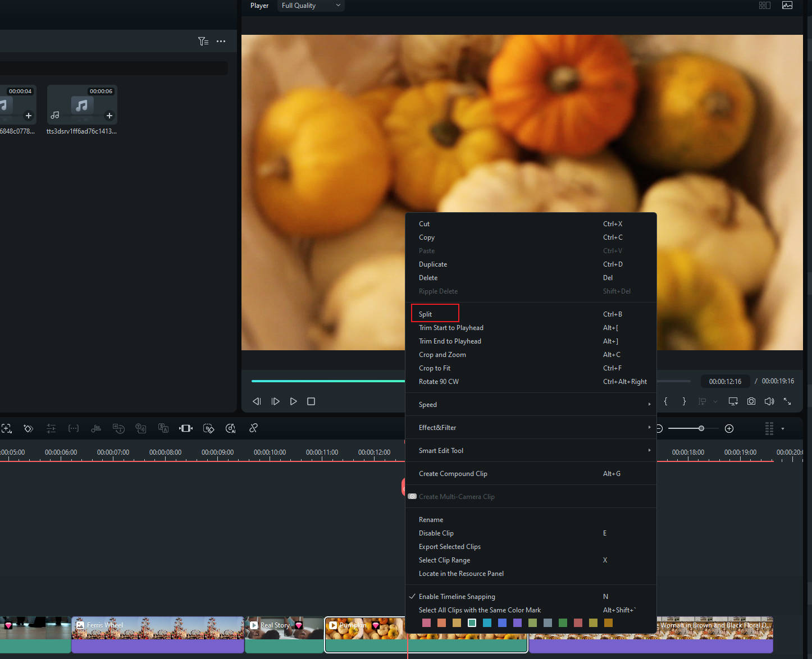
Task: Click the waveform scope icon top right
Action: point(787,5)
